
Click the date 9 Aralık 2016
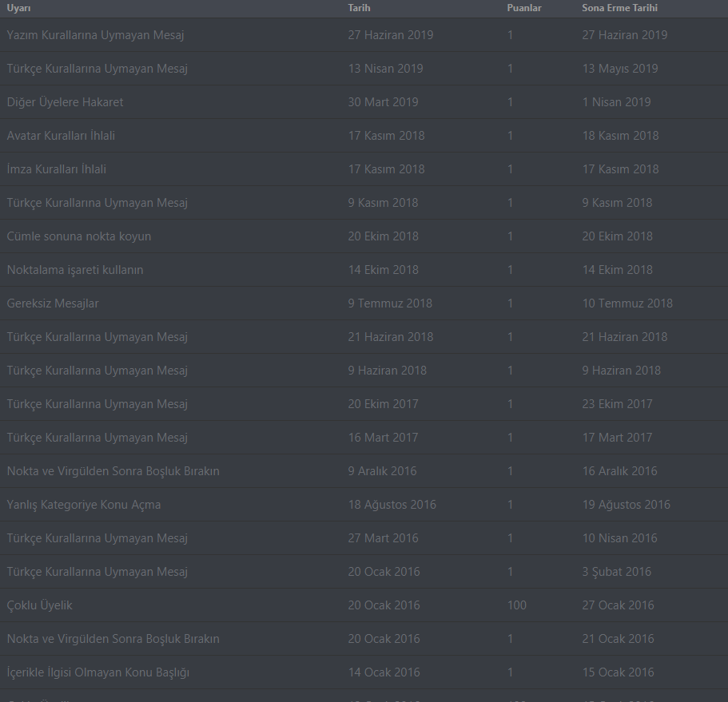coord(382,471)
